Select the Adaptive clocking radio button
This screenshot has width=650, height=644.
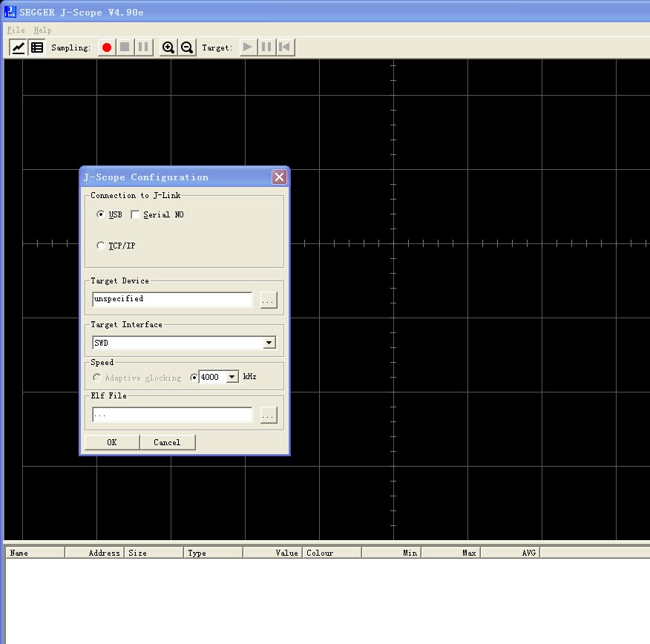coord(96,378)
